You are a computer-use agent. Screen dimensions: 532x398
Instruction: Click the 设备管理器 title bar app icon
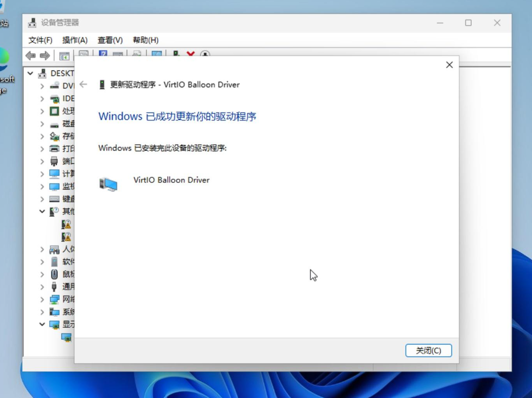click(x=32, y=23)
